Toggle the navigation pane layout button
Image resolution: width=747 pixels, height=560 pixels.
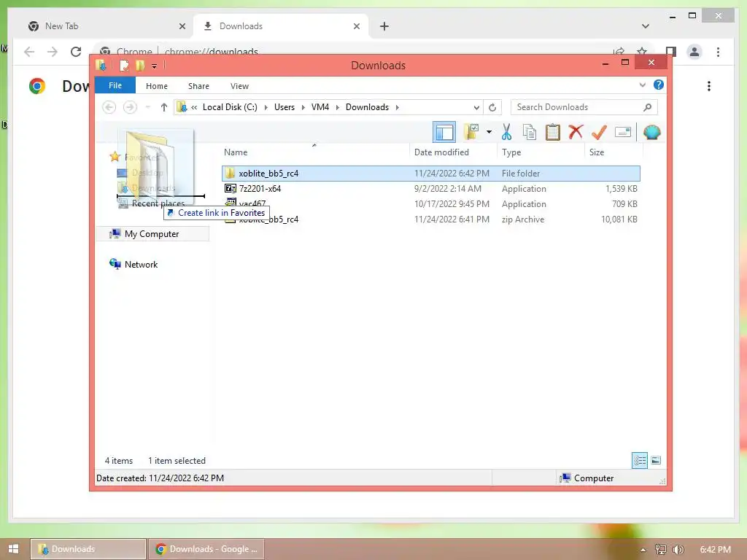(x=444, y=132)
